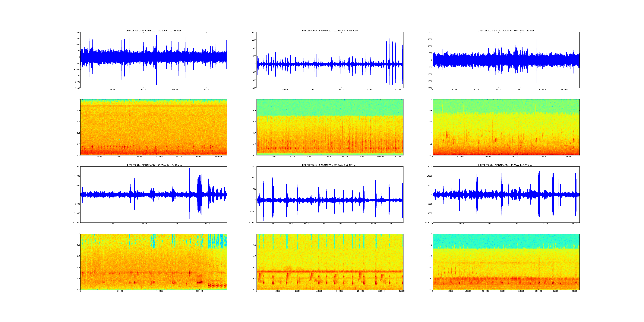The height and width of the screenshot is (322, 644).
Task: Click the spectrogram below the RN2768.wav waveform
Action: point(153,127)
